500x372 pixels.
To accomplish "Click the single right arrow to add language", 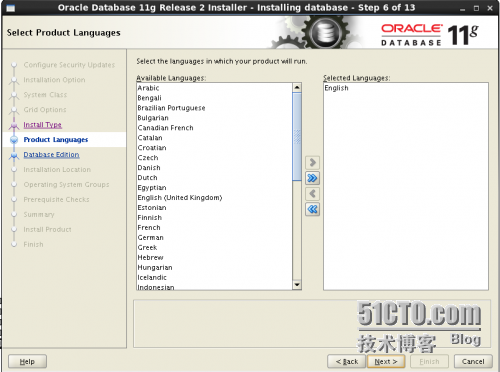I will click(312, 163).
